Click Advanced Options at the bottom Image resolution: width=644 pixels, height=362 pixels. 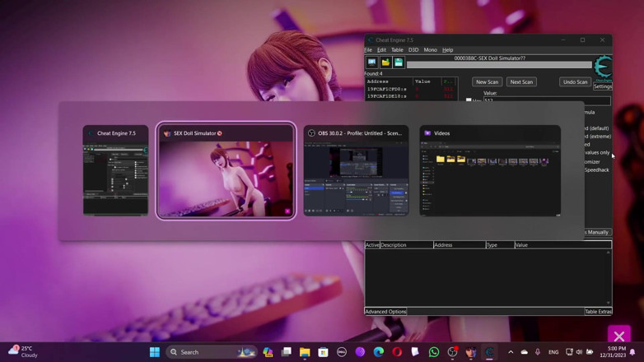click(x=385, y=312)
